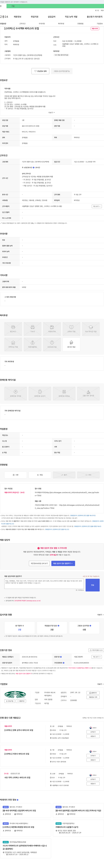Click the info icon beside 고용24 입사지원
The width and height of the screenshot is (104, 868).
[90, 626]
